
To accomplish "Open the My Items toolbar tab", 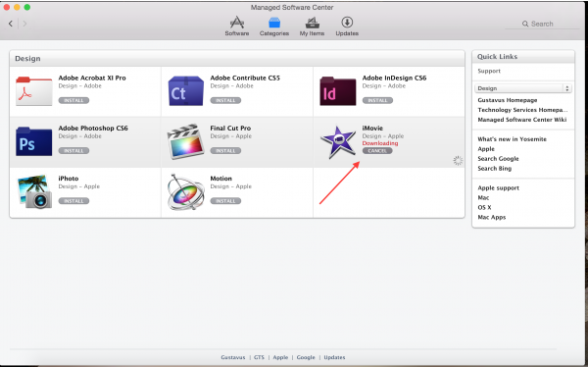I will click(312, 26).
